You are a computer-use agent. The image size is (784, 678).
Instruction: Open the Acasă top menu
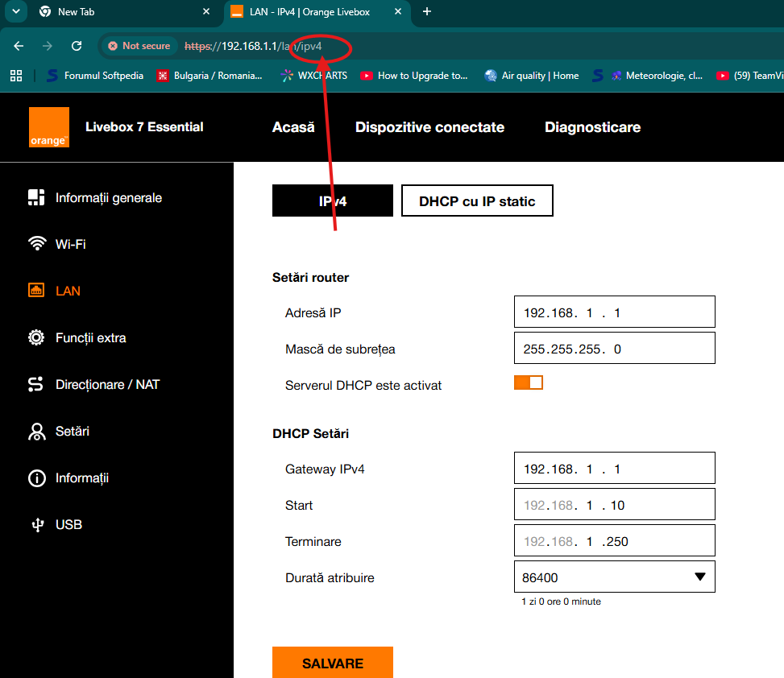293,127
